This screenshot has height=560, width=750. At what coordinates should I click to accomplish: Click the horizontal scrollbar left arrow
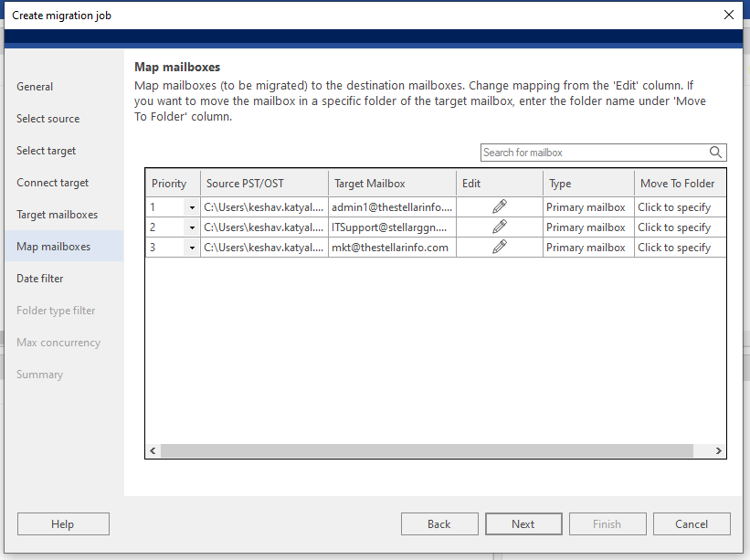[x=153, y=451]
